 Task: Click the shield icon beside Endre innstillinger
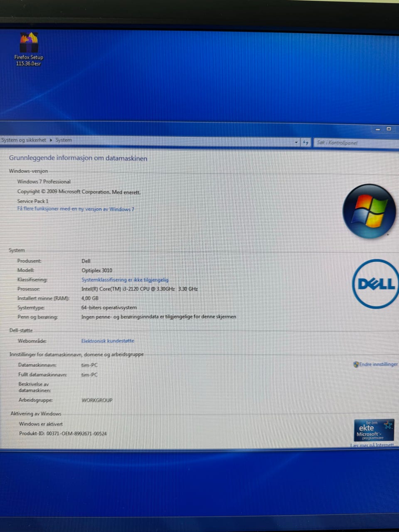(356, 365)
